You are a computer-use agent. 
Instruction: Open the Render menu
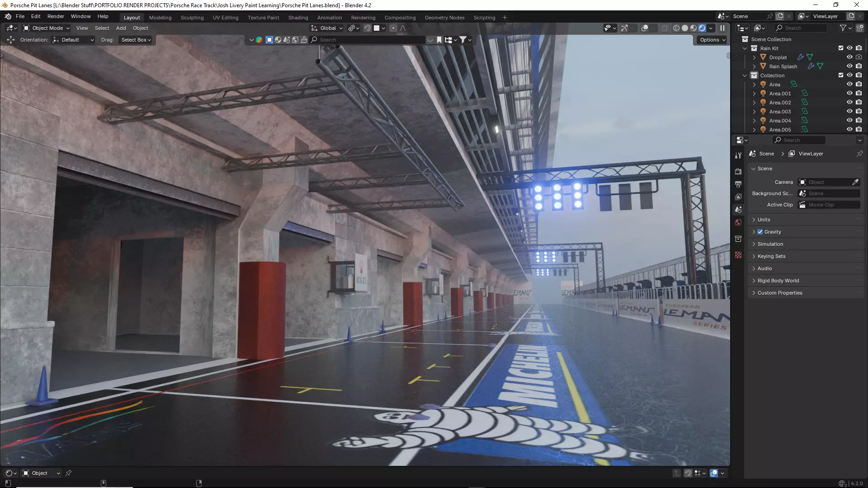pos(56,16)
